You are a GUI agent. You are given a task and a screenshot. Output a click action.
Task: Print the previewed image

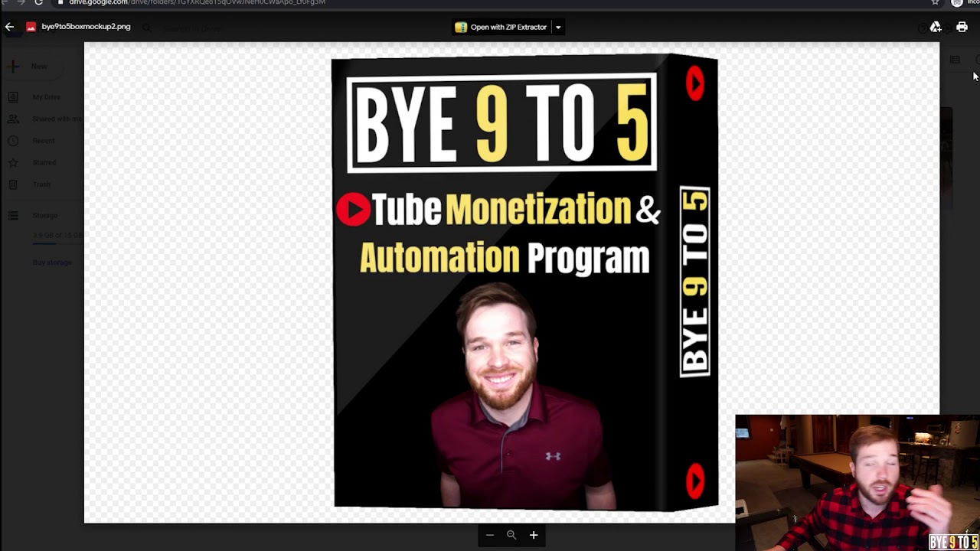[x=962, y=27]
